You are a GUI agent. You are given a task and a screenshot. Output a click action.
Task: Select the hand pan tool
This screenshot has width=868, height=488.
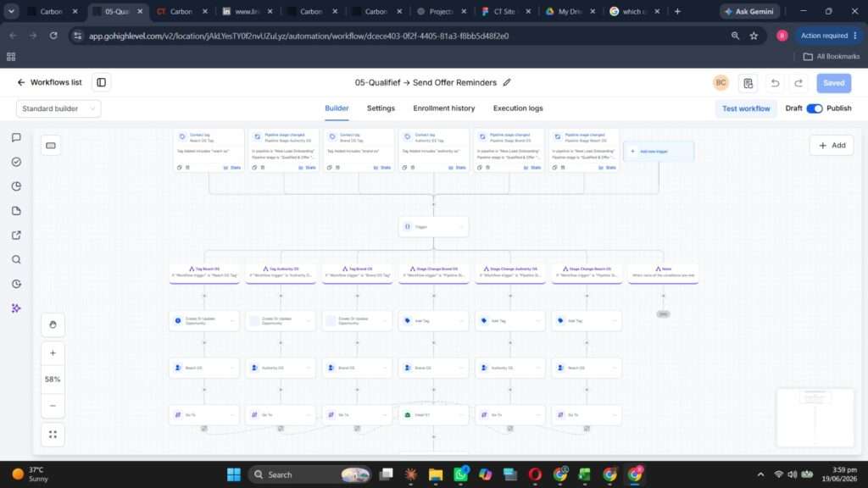pos(53,324)
